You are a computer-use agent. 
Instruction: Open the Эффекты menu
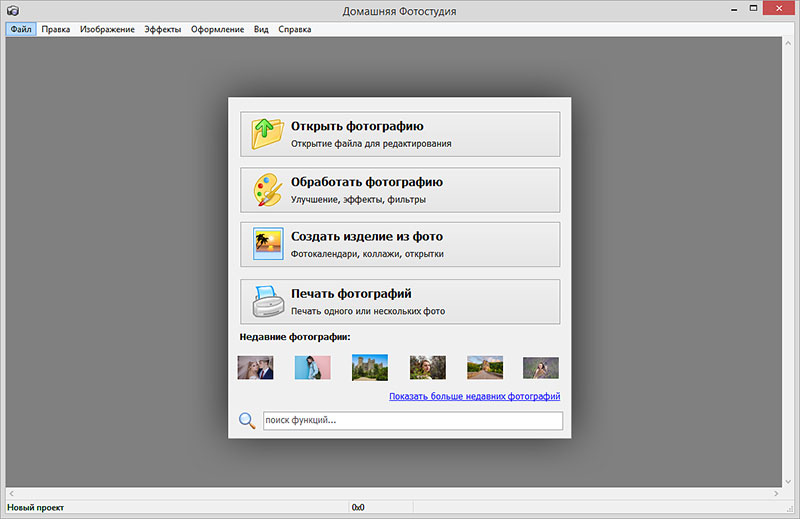(x=162, y=29)
